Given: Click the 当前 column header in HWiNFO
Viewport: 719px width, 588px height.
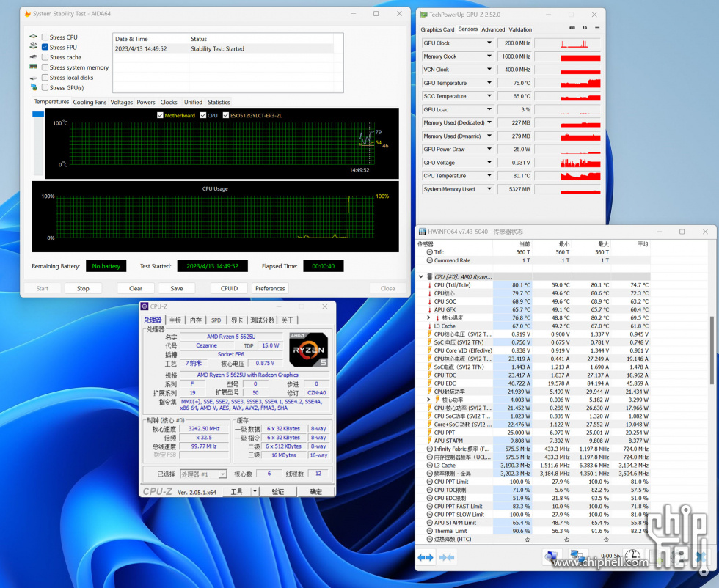Looking at the screenshot, I should [x=512, y=244].
